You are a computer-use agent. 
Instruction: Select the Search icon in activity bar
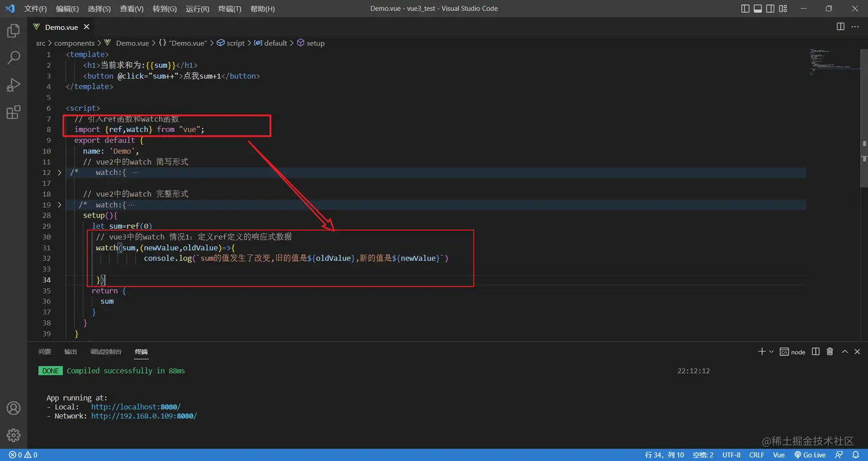pyautogui.click(x=13, y=57)
